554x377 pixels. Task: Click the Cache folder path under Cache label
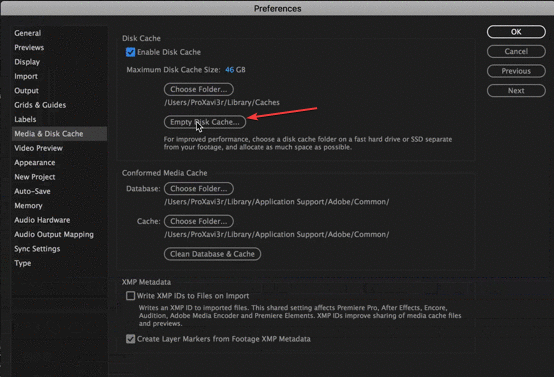[x=277, y=235]
